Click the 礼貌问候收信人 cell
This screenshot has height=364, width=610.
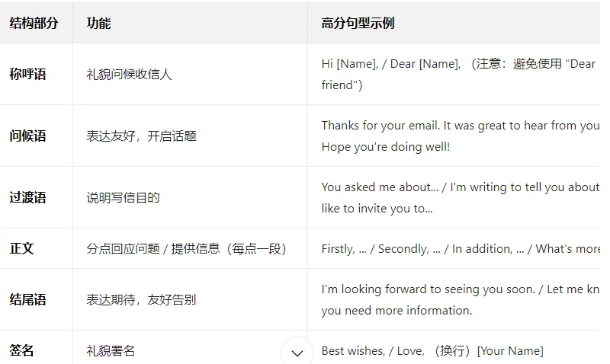coord(129,74)
